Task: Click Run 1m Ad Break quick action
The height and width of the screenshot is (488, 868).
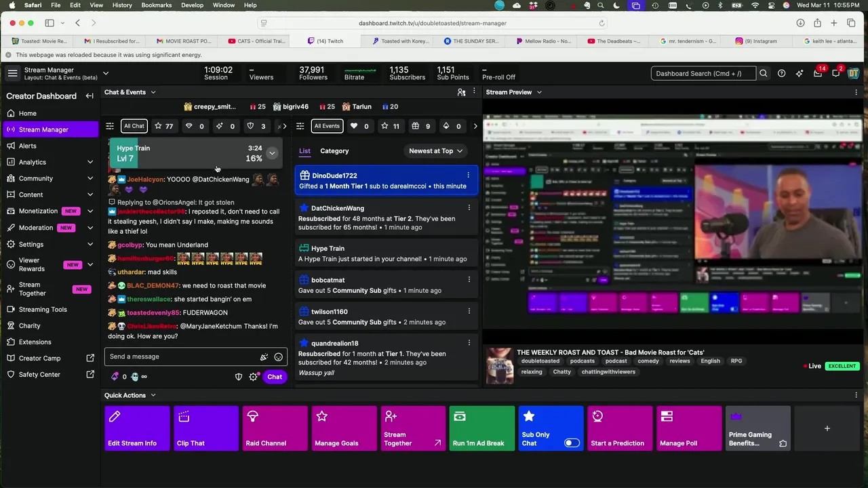Action: coord(482,428)
